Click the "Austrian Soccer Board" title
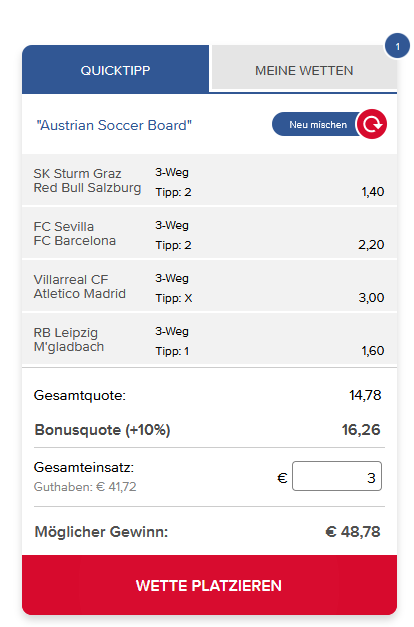The image size is (414, 627). [x=114, y=125]
